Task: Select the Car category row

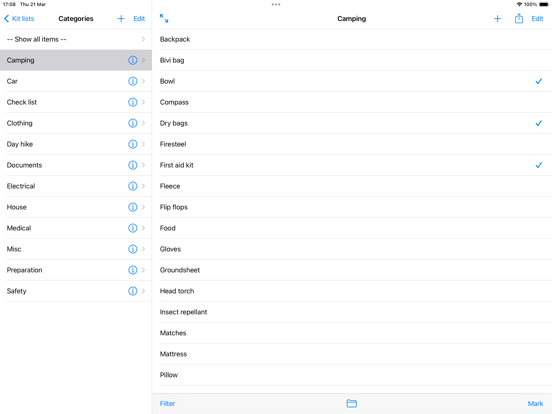Action: (76, 81)
